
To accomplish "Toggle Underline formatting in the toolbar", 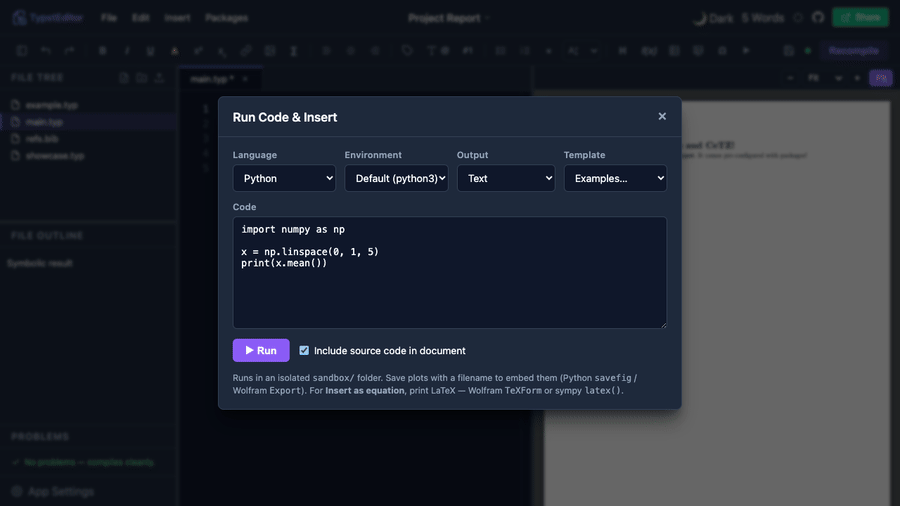I will click(150, 50).
